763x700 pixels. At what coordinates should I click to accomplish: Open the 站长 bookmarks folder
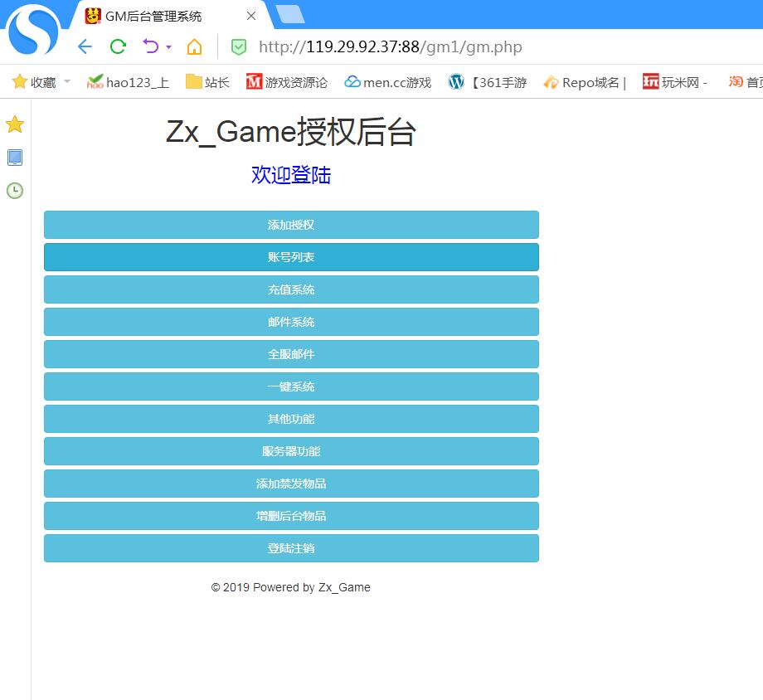(x=207, y=82)
